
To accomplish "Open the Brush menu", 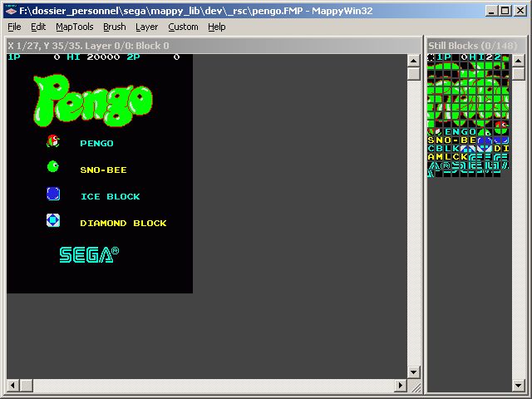I will (x=115, y=27).
